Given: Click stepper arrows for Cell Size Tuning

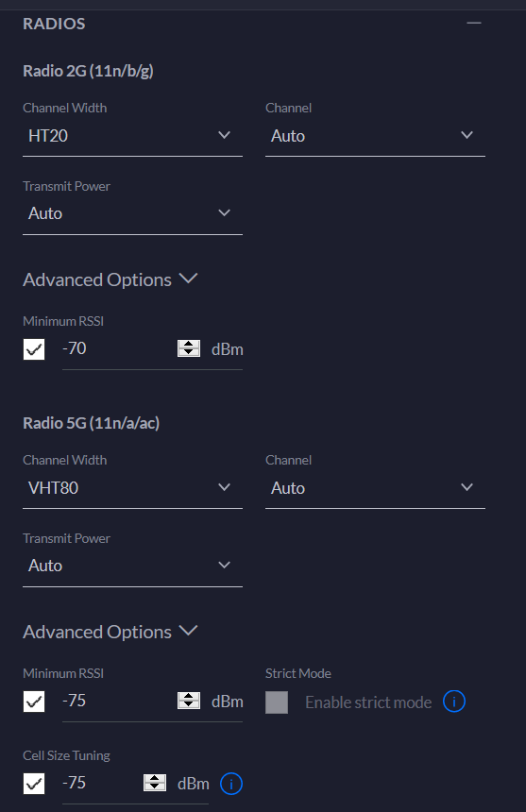Looking at the screenshot, I should click(x=155, y=783).
